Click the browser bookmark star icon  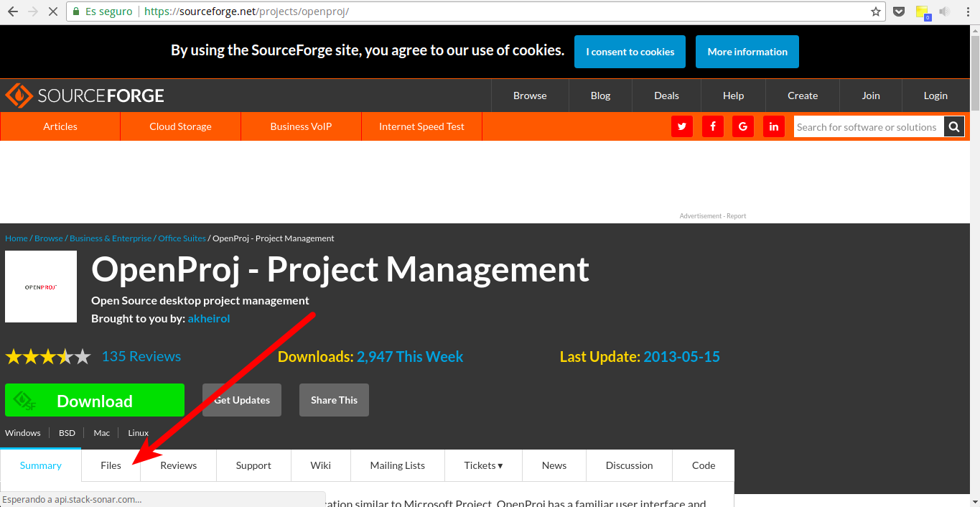point(876,11)
